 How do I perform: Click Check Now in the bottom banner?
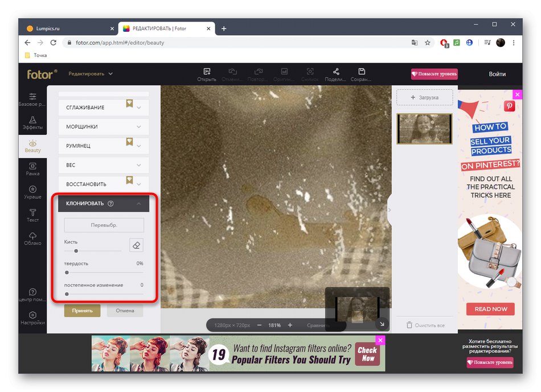pos(368,354)
